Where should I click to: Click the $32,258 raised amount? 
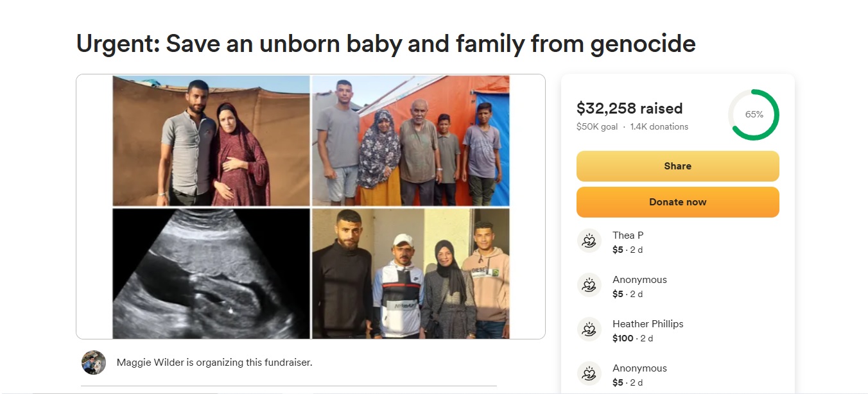(629, 108)
